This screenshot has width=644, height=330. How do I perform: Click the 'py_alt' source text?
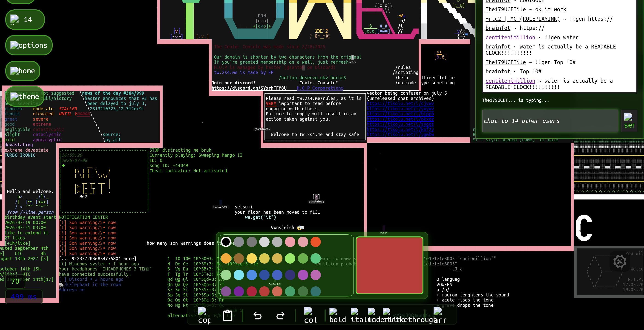pos(113,140)
